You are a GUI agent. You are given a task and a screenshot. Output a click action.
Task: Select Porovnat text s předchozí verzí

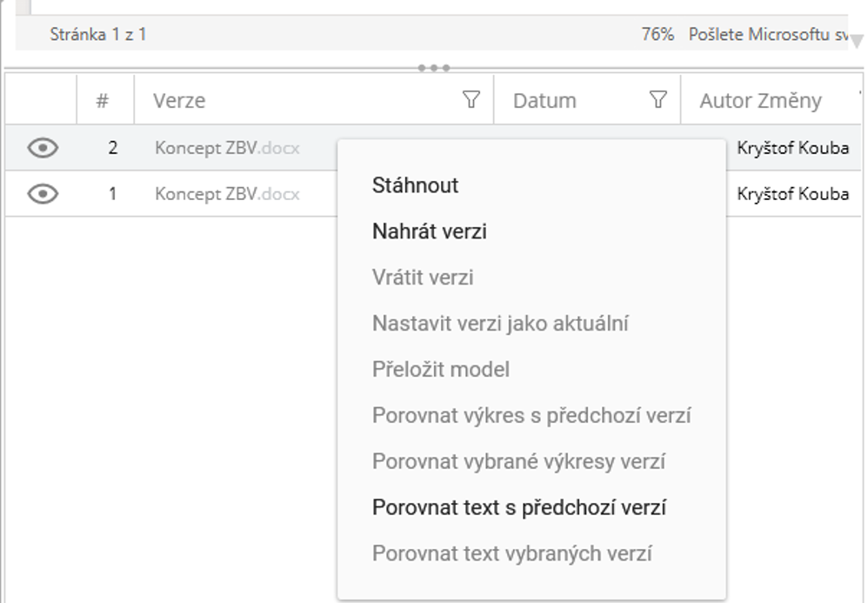pos(518,507)
